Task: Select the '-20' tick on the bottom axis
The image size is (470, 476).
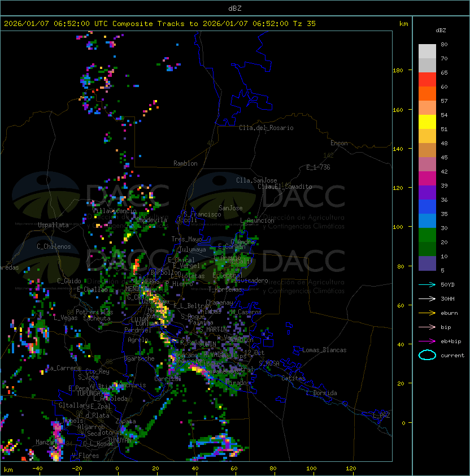Action: point(77,469)
